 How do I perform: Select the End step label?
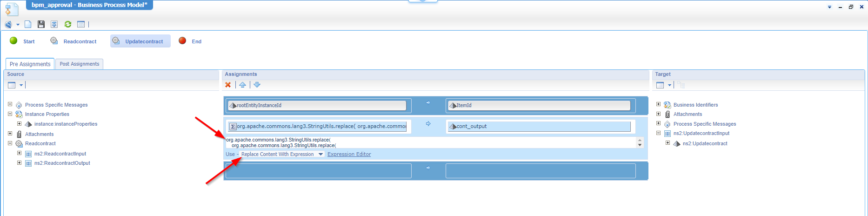197,41
